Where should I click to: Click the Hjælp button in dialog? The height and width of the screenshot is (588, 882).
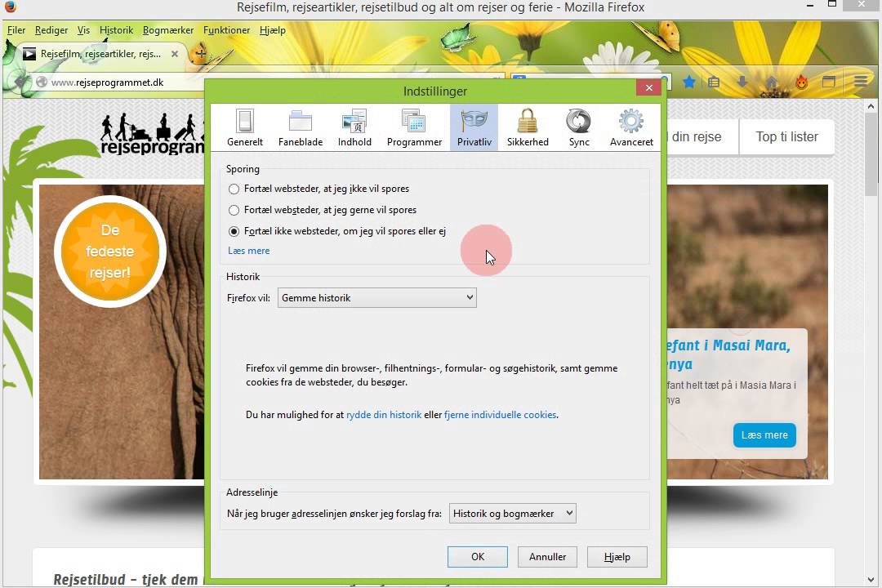(x=617, y=557)
